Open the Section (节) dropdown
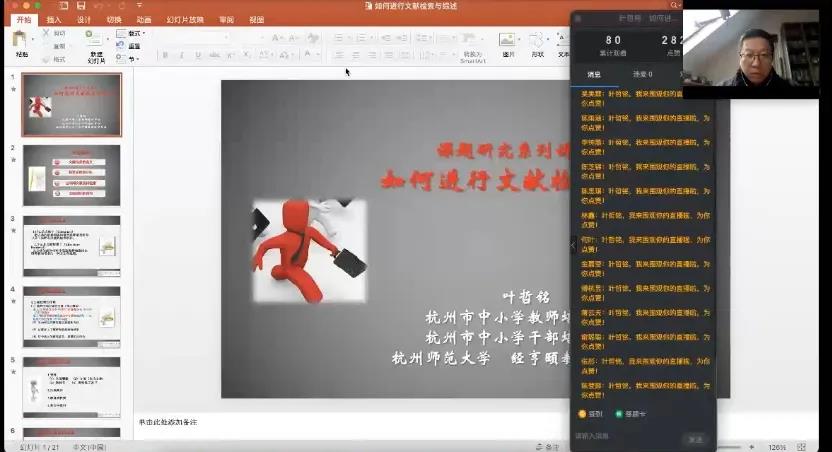Image resolution: width=832 pixels, height=452 pixels. coord(130,57)
